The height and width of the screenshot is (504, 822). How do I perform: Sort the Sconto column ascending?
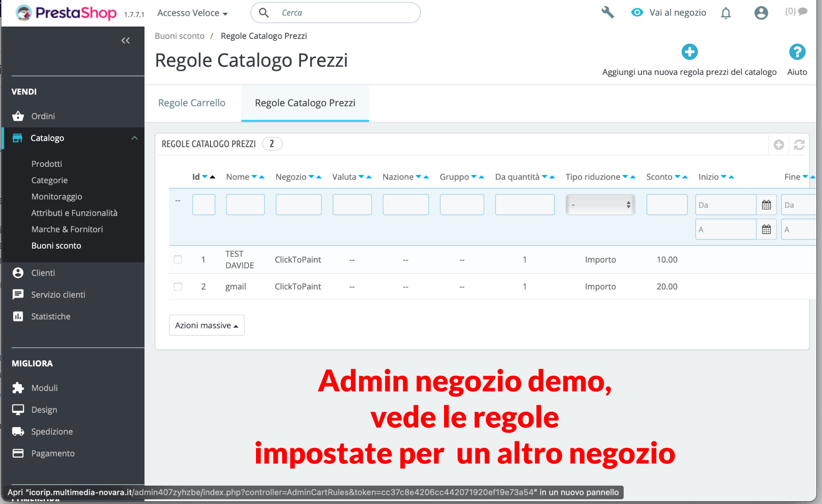[x=685, y=177]
